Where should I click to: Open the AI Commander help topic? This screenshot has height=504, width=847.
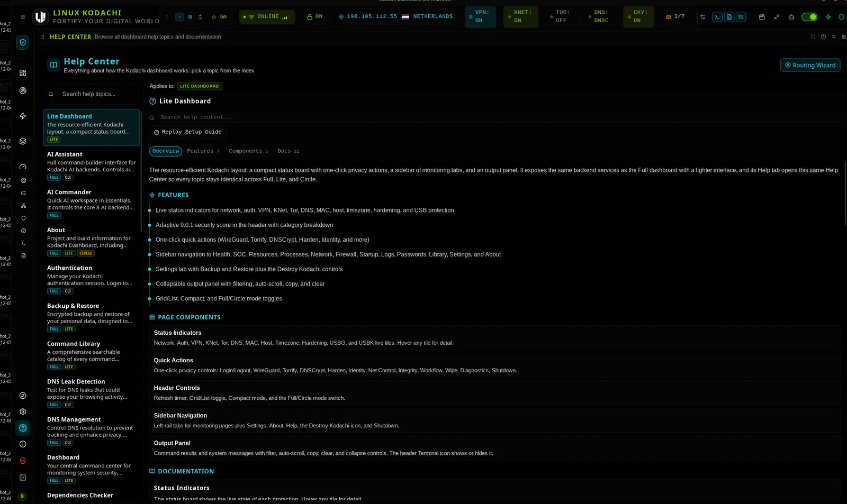[x=91, y=204]
